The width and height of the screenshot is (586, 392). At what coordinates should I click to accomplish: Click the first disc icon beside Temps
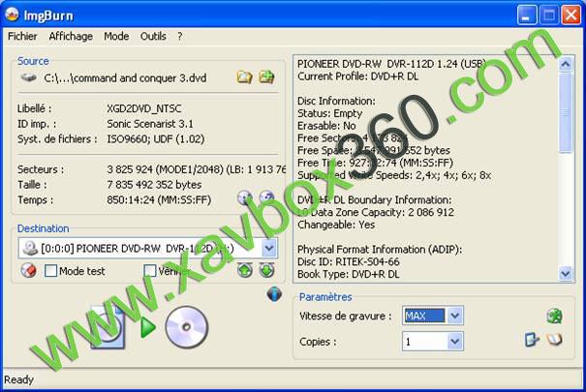tap(245, 197)
